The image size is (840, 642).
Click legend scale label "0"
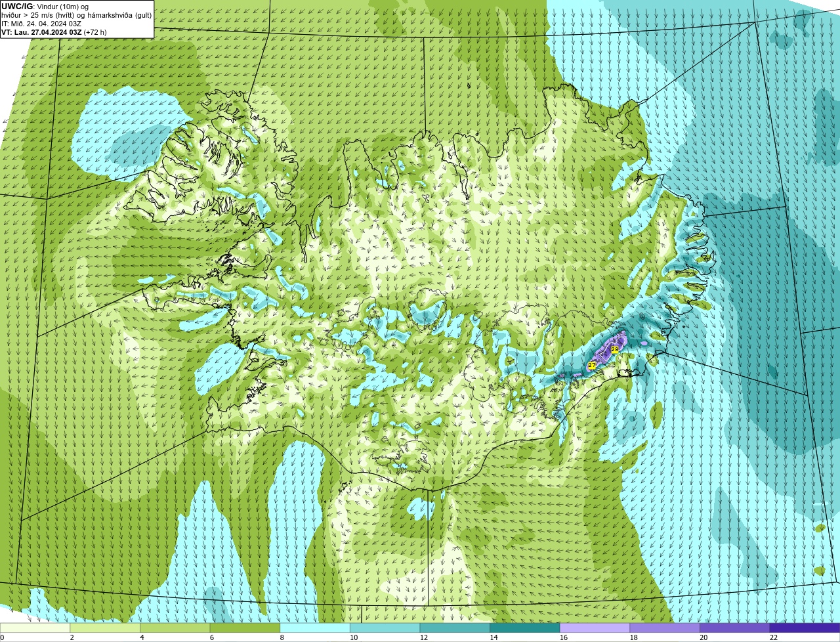pyautogui.click(x=2, y=637)
